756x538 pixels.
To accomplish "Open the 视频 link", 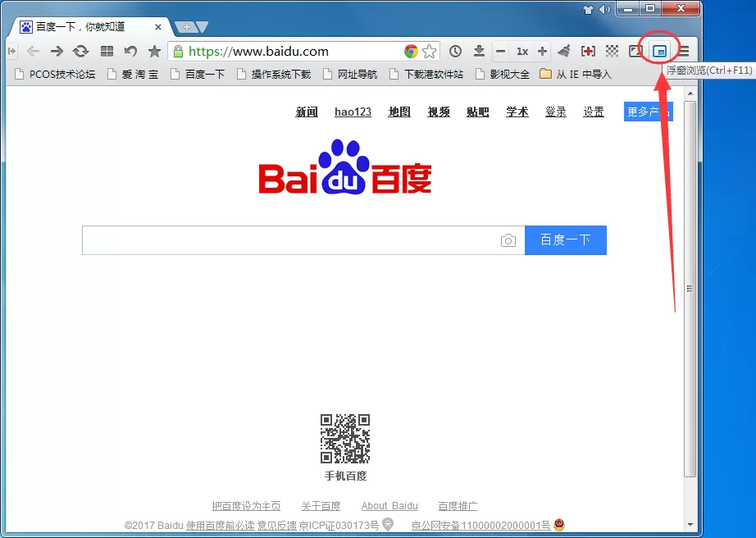I will pyautogui.click(x=439, y=112).
